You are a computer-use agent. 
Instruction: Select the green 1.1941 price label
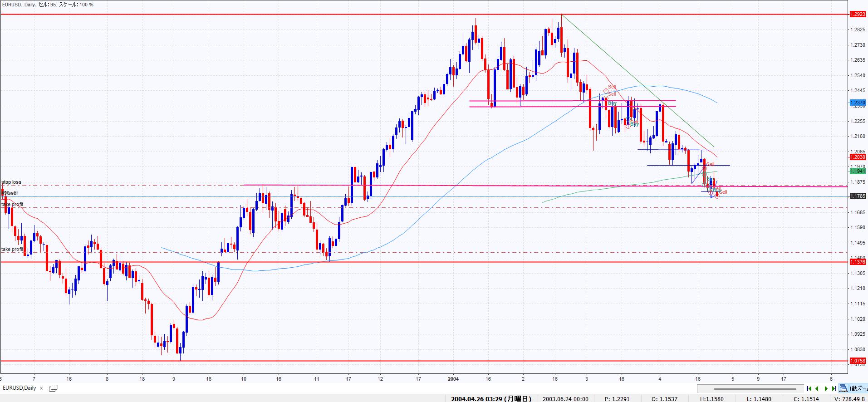click(x=857, y=171)
